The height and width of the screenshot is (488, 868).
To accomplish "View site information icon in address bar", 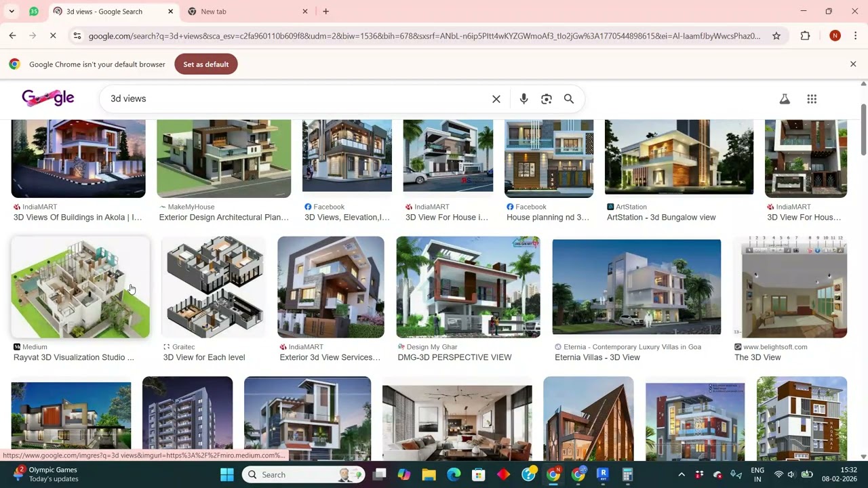I will click(x=77, y=36).
